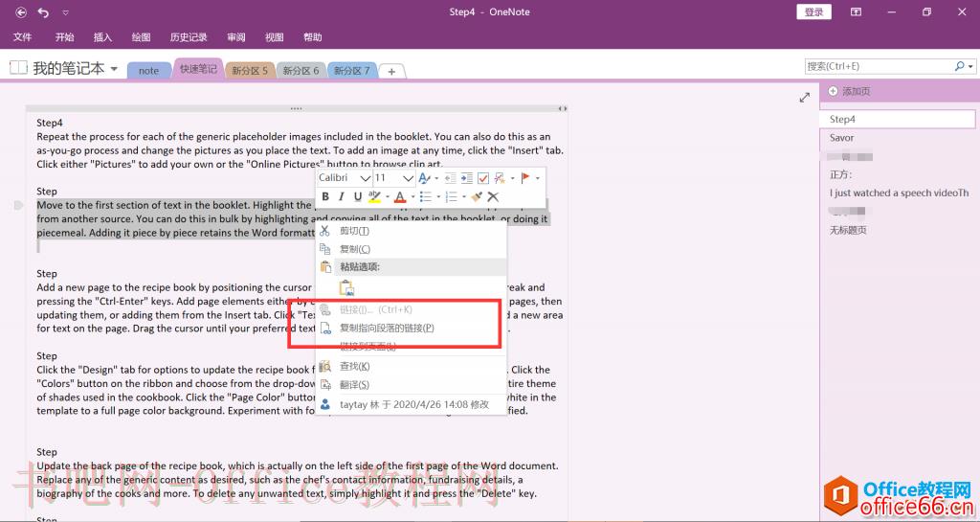Click 添加页 to add a page
The image size is (980, 522).
(x=850, y=91)
